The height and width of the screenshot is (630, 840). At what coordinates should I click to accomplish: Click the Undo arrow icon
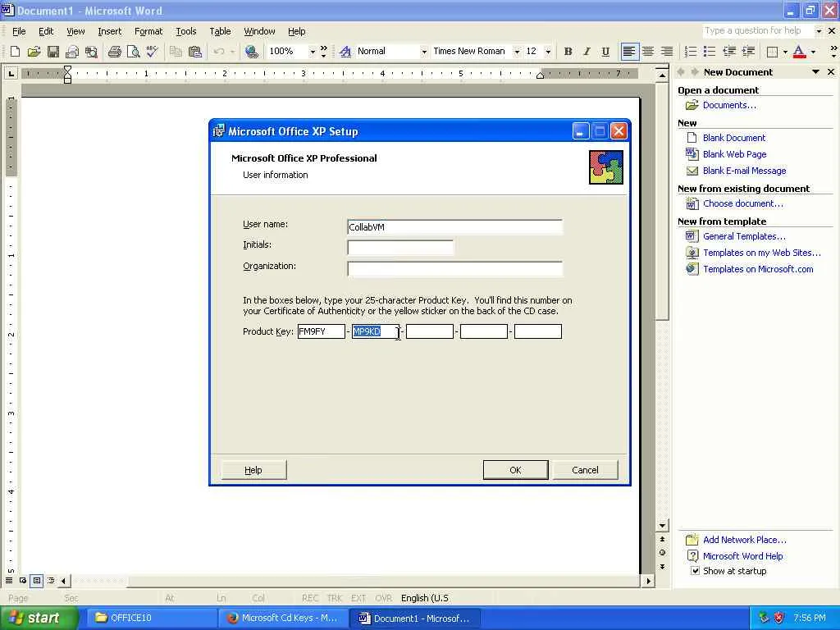point(218,52)
